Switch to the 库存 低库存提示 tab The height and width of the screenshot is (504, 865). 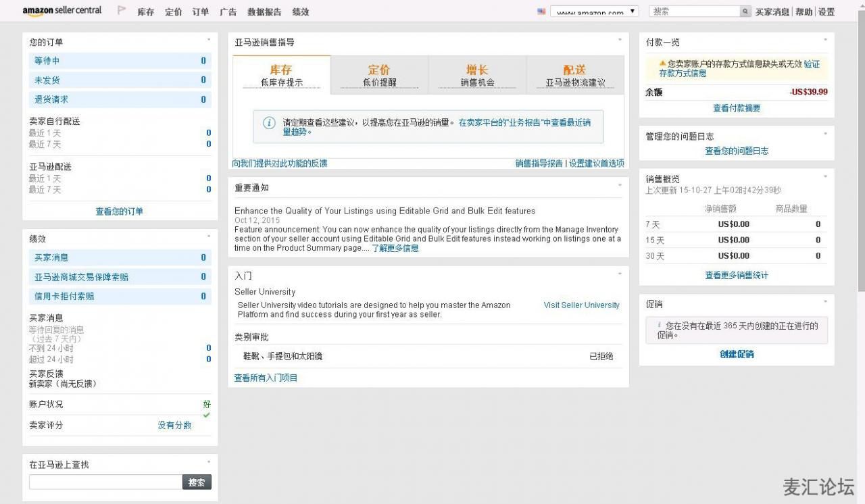pos(282,75)
